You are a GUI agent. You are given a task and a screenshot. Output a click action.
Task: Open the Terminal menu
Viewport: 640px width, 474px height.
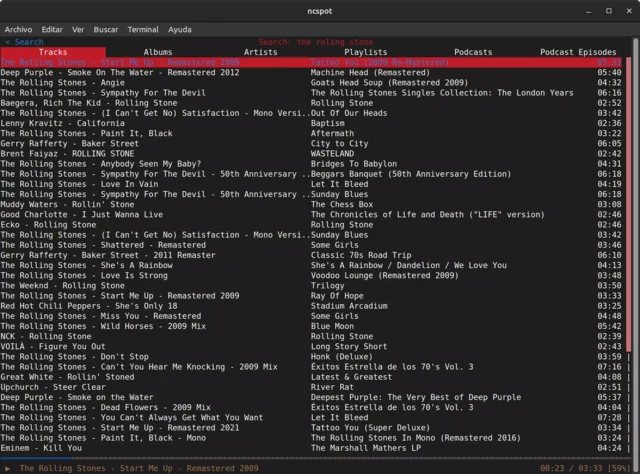[x=143, y=29]
